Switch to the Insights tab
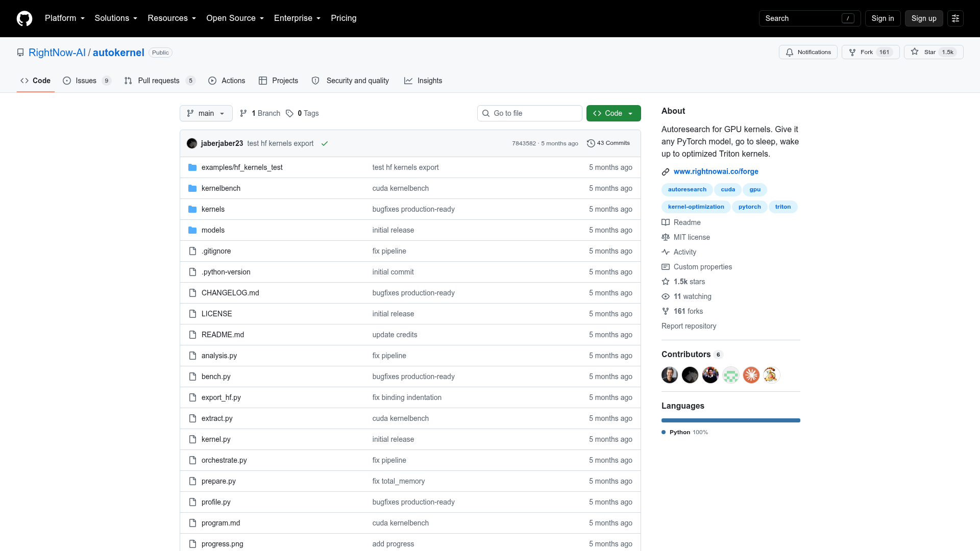 tap(423, 81)
